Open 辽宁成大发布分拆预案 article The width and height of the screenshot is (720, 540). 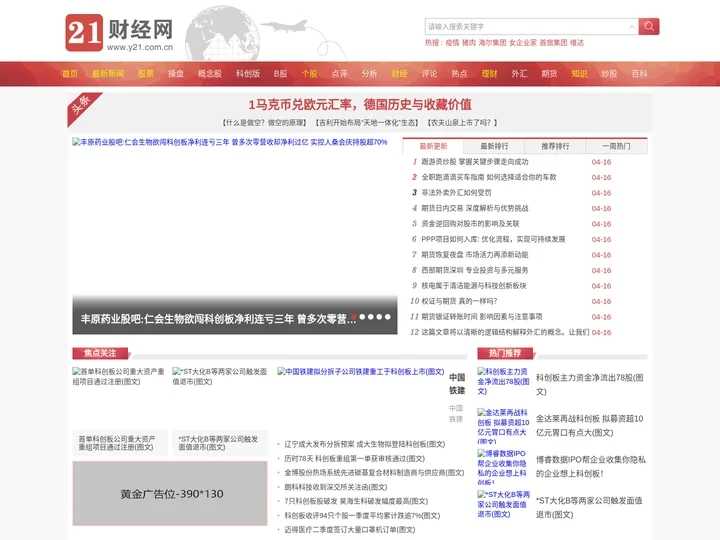(x=365, y=444)
